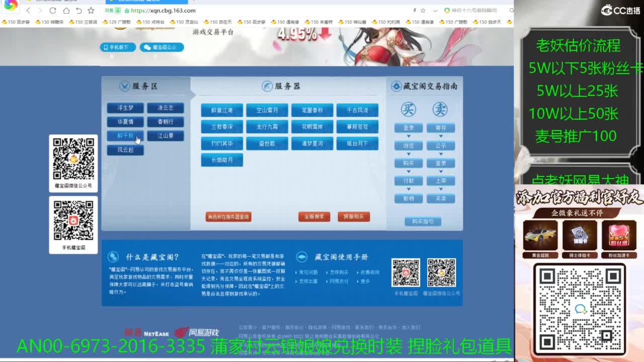Click the 网易游戏 logo in the footer
This screenshot has height=362, width=644.
tap(196, 332)
